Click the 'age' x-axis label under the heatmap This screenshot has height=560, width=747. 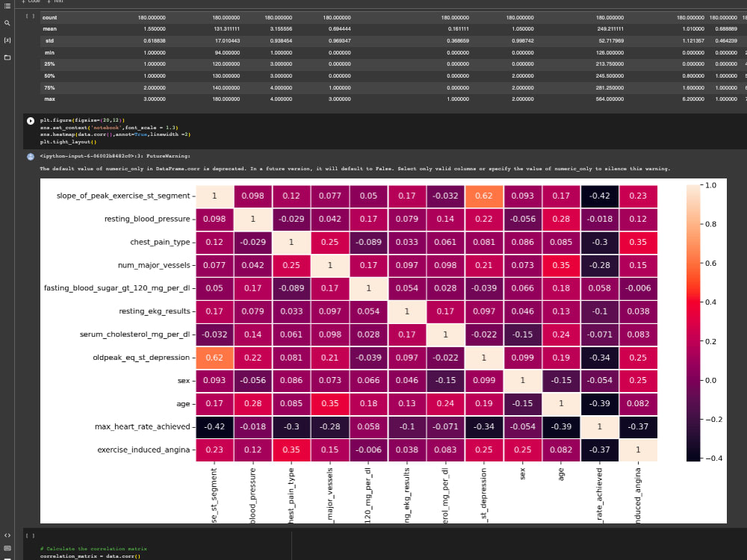click(x=561, y=474)
